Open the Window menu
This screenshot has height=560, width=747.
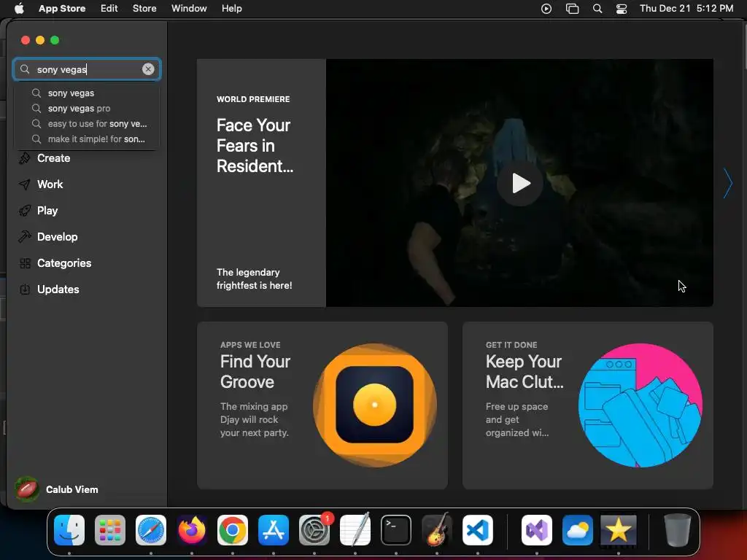click(189, 9)
